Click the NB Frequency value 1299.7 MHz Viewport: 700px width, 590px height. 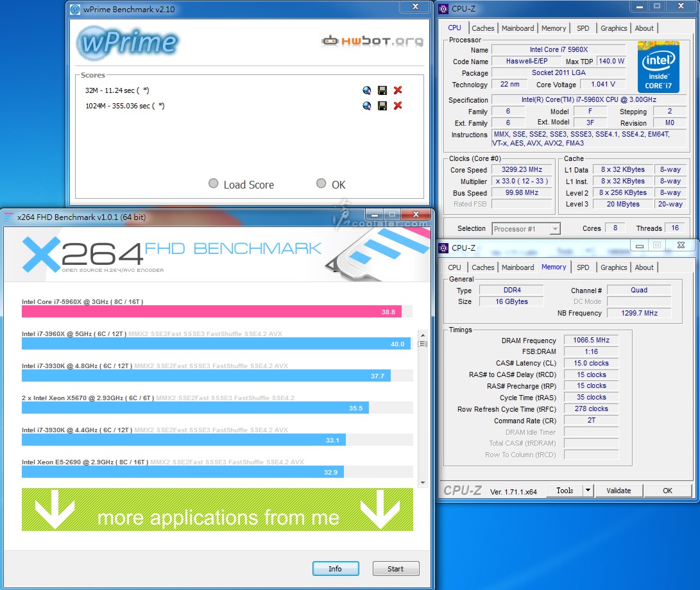point(639,313)
